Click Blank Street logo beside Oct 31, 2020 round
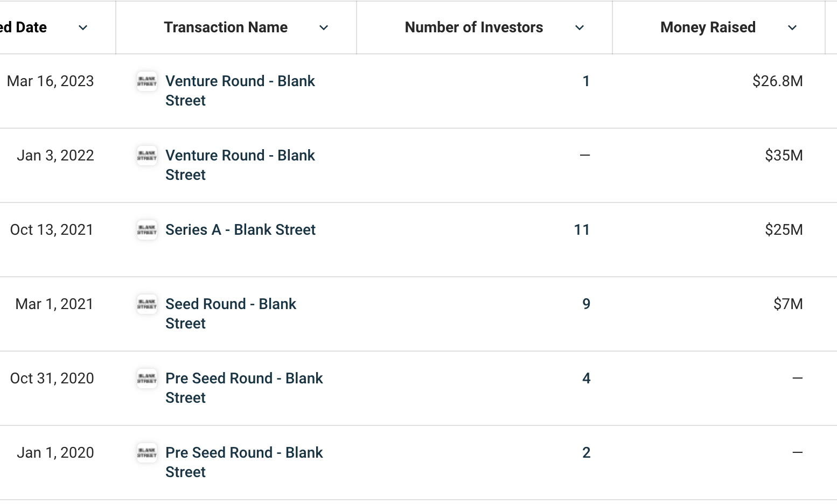Viewport: 837px width, 504px height. (147, 379)
